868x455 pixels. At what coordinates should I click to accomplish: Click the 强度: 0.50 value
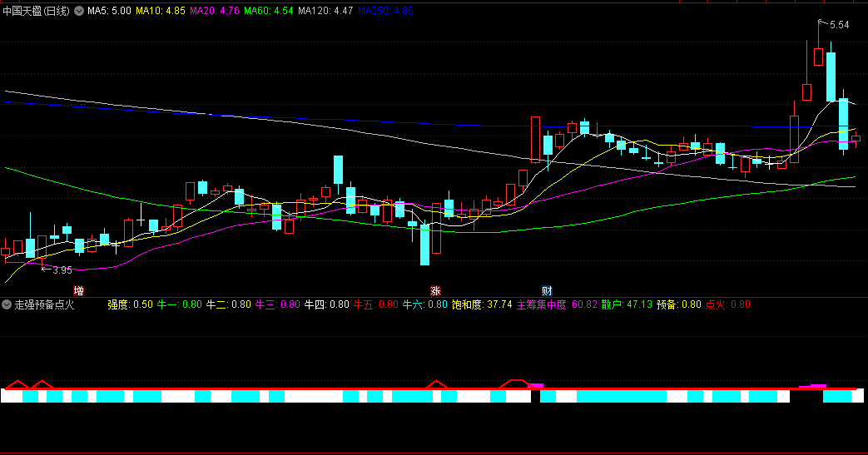130,304
